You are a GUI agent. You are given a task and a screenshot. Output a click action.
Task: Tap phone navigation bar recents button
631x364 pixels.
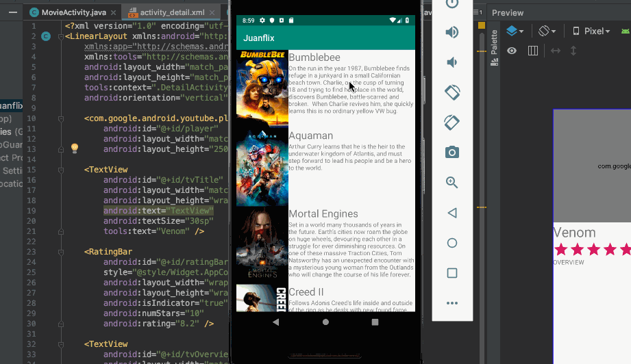coord(375,322)
